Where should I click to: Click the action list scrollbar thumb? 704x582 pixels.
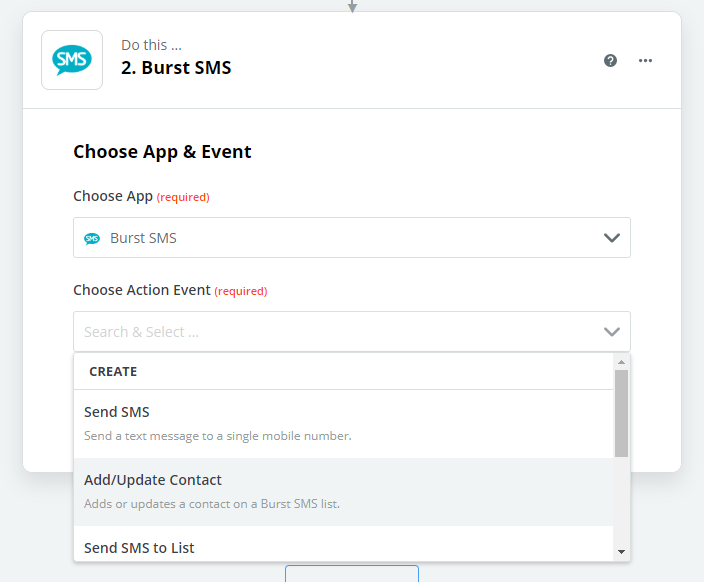pos(621,412)
